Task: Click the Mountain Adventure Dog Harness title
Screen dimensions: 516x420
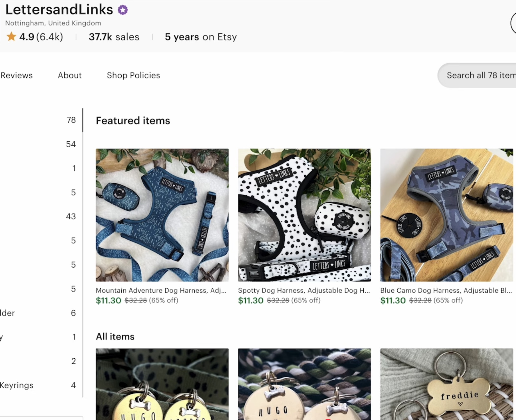Action: [x=161, y=290]
